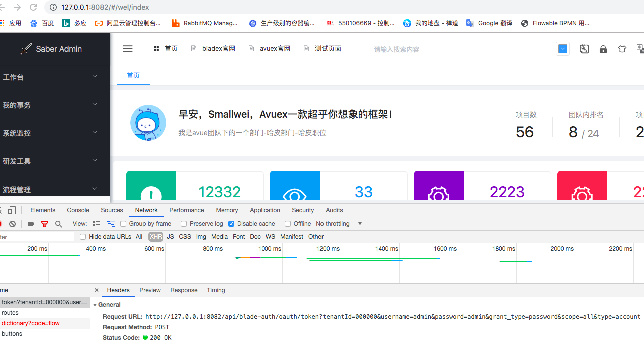Uncheck the Disable cache checkbox
The width and height of the screenshot is (644, 344).
click(x=231, y=224)
